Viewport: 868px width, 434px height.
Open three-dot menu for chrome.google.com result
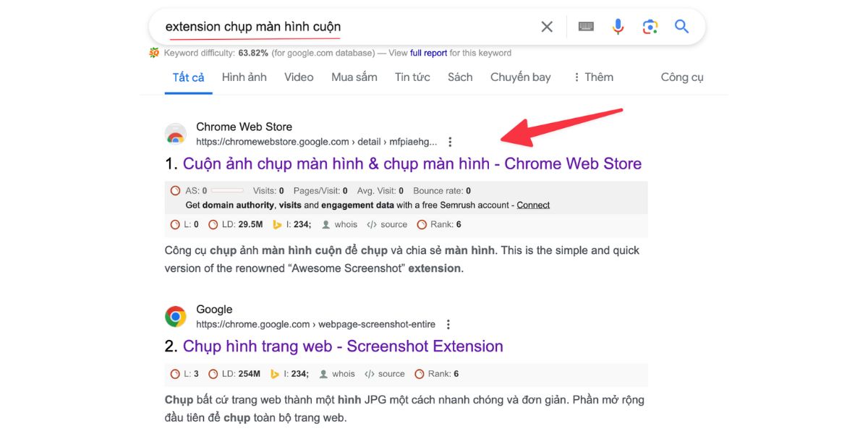448,325
